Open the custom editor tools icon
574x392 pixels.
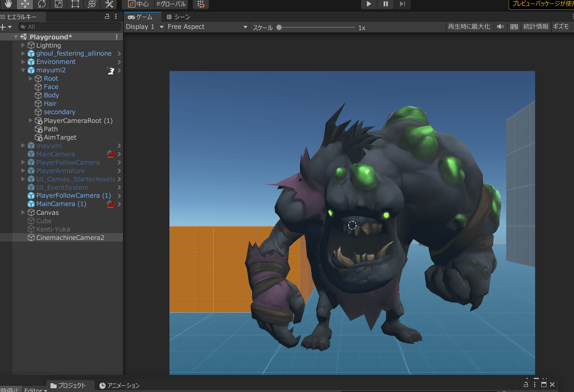[109, 4]
